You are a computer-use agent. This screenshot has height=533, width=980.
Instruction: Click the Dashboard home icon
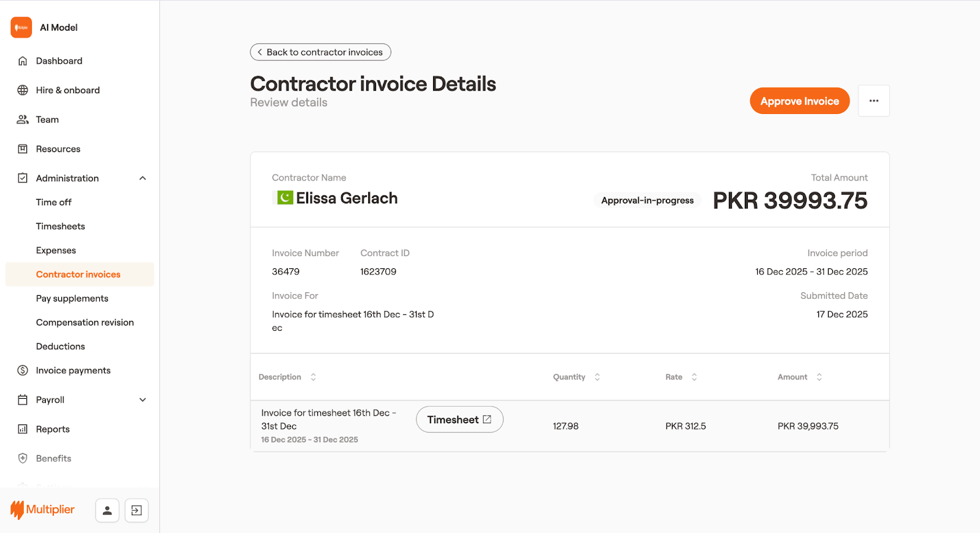coord(23,61)
